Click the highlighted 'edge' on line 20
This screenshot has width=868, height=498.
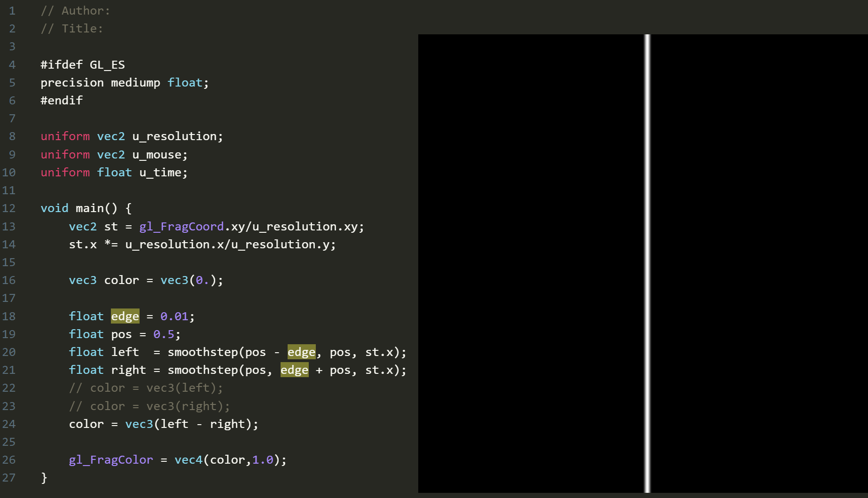301,352
